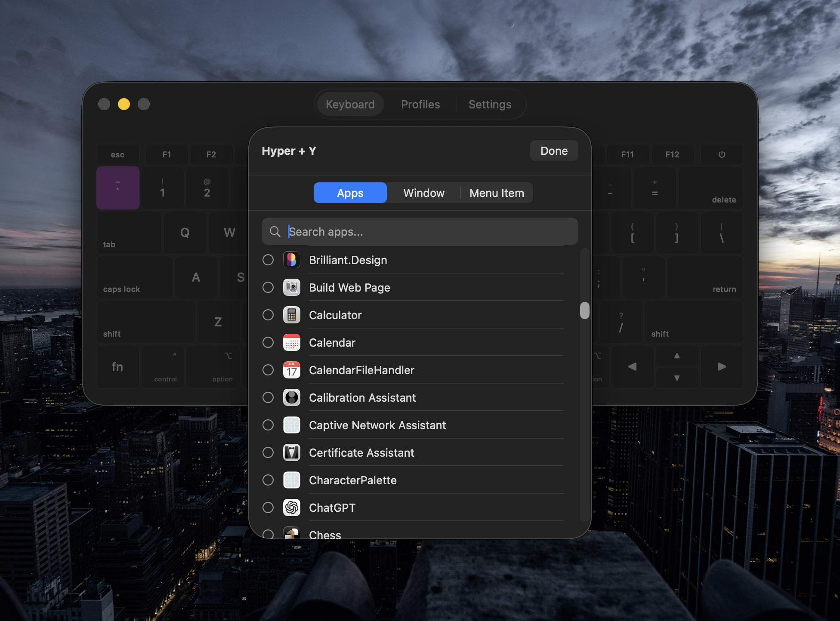Click the highlighted purple tilde key
The width and height of the screenshot is (840, 621).
(118, 188)
